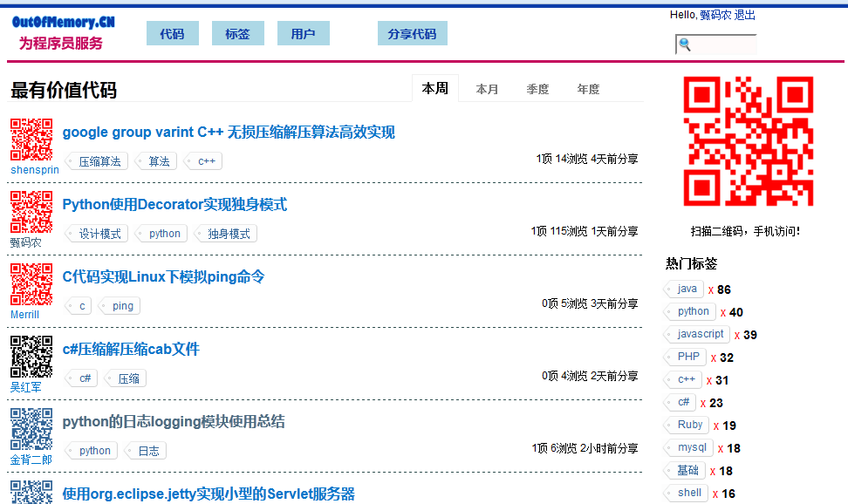Open 甄码农 author link under the avatar

pyautogui.click(x=25, y=242)
